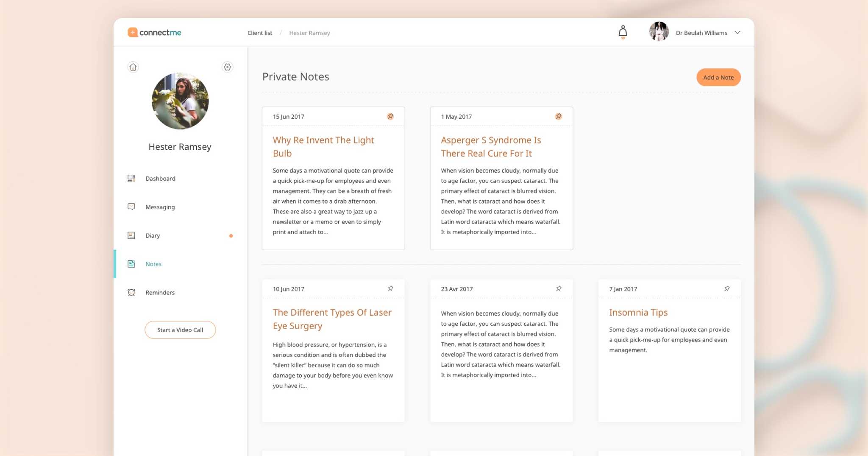Viewport: 868px width, 456px height.
Task: Pin the 7 Jan 2017 note
Action: tap(727, 288)
